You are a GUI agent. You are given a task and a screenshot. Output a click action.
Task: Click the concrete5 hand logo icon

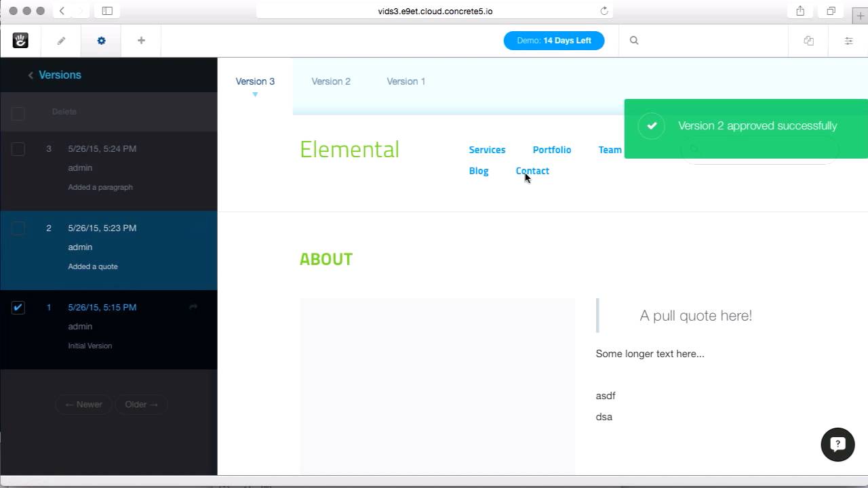coord(20,41)
